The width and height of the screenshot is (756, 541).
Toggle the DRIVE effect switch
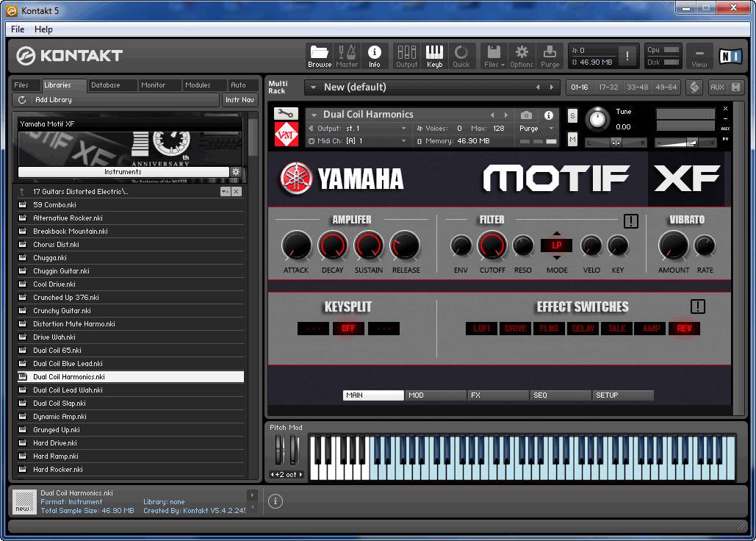(515, 329)
